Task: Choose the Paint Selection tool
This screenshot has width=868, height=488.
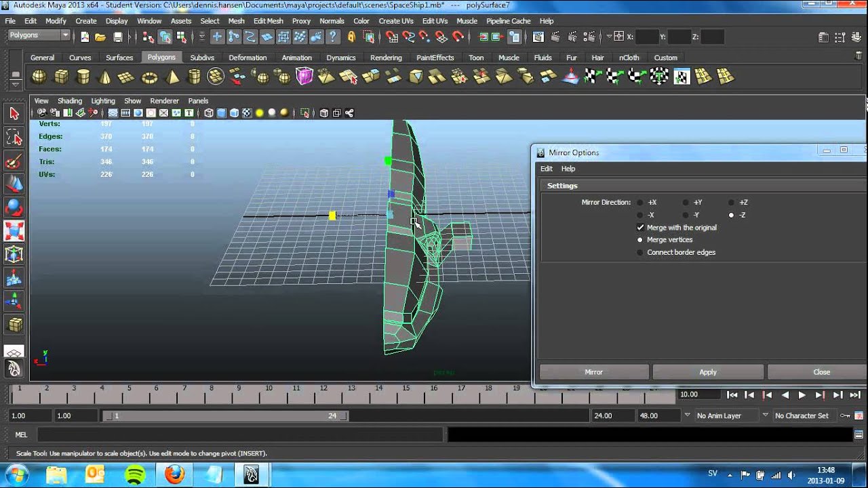Action: point(14,161)
